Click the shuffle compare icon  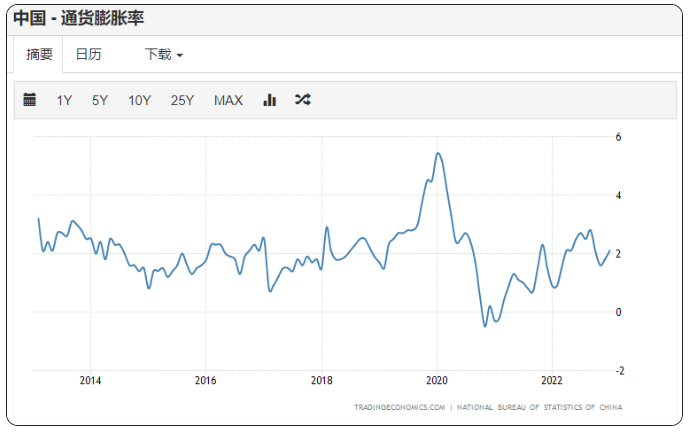coord(303,100)
